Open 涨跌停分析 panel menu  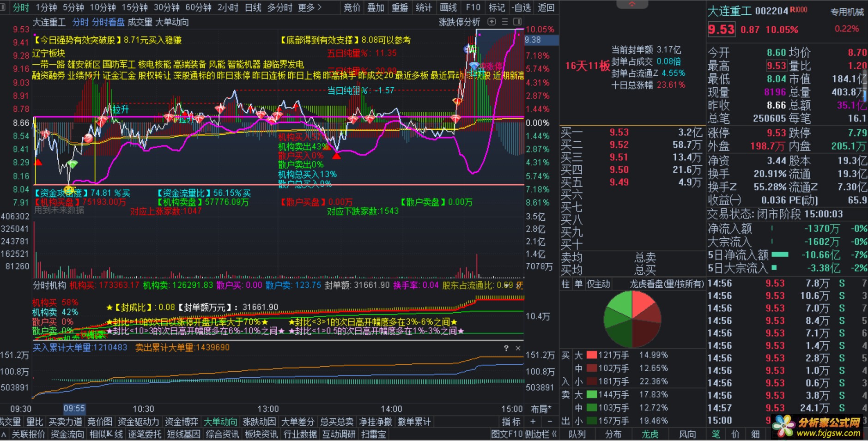[459, 22]
